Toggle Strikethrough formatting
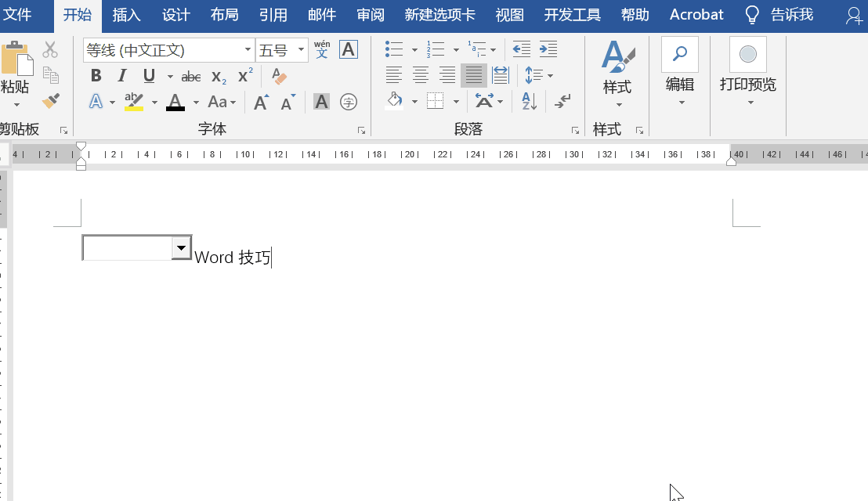Viewport: 868px width, 501px height. point(191,77)
